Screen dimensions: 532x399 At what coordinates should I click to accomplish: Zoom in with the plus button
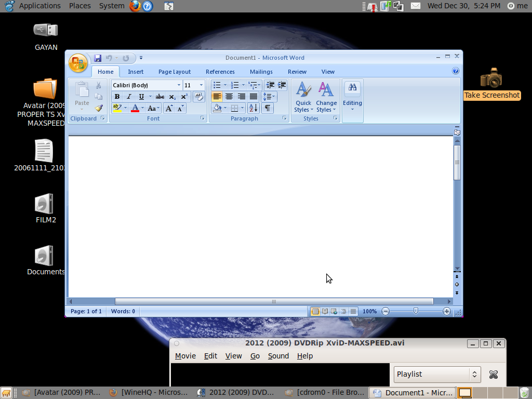446,312
